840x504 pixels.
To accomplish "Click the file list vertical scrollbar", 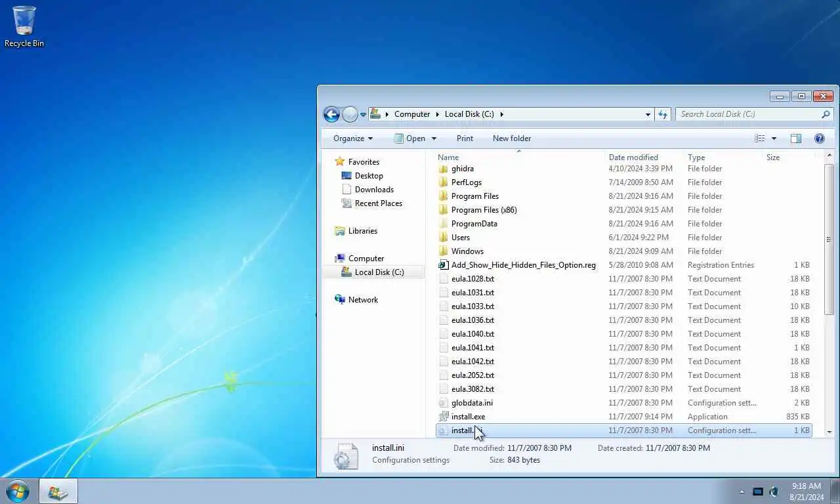I will click(829, 239).
